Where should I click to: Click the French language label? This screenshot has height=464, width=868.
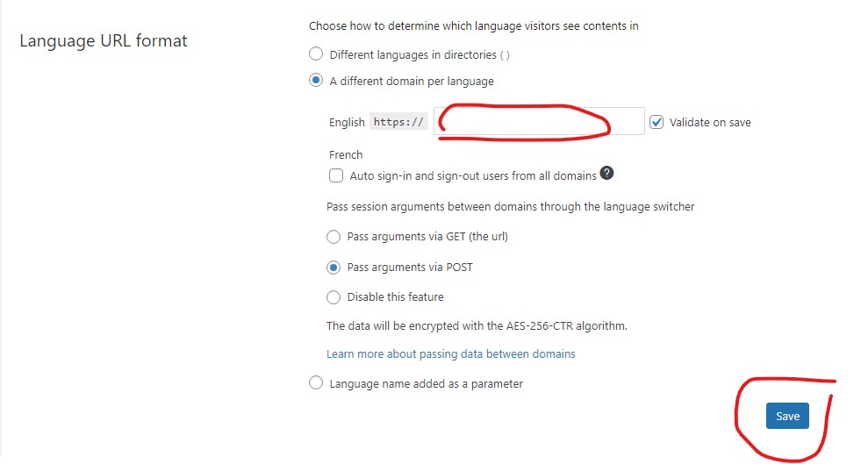click(346, 154)
